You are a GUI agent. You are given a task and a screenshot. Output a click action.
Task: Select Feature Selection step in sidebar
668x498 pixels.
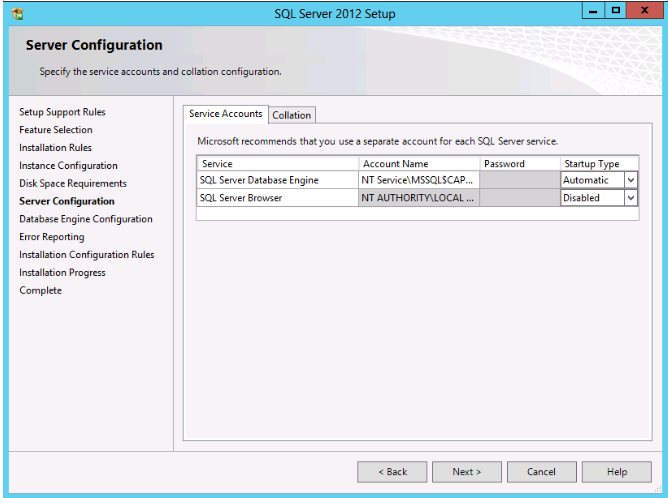click(x=56, y=130)
